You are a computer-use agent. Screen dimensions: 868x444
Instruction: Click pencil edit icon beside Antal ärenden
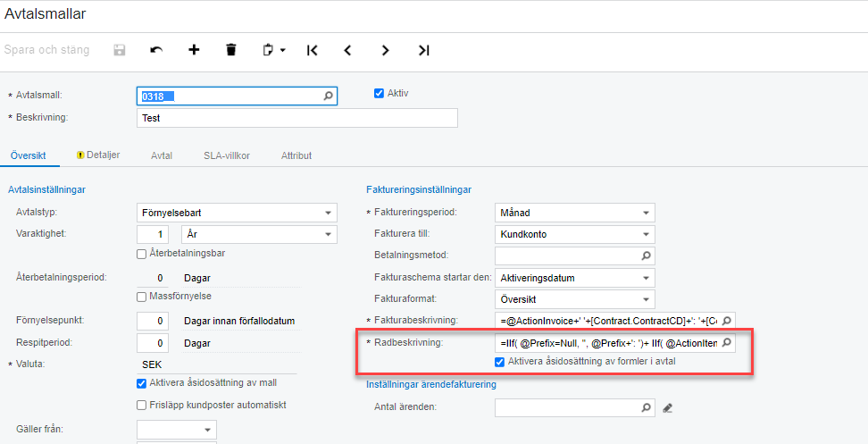(668, 408)
